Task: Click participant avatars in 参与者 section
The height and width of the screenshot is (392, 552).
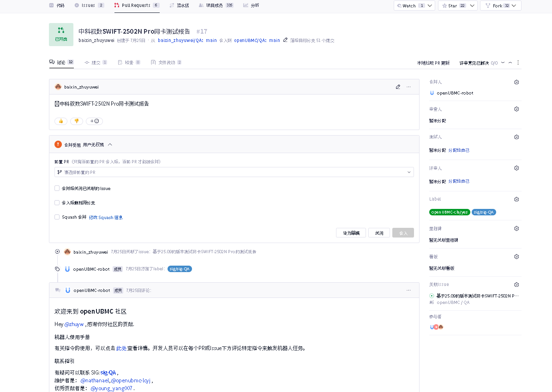Action: 436,327
